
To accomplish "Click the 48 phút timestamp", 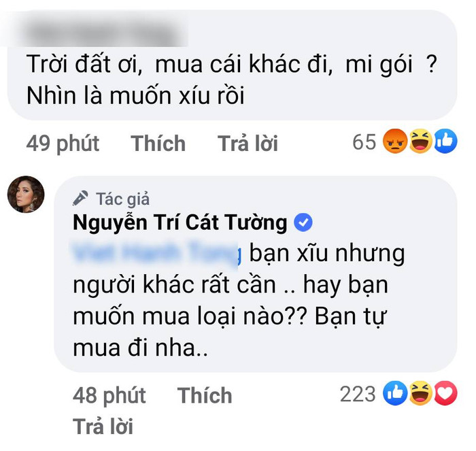I will click(109, 395).
